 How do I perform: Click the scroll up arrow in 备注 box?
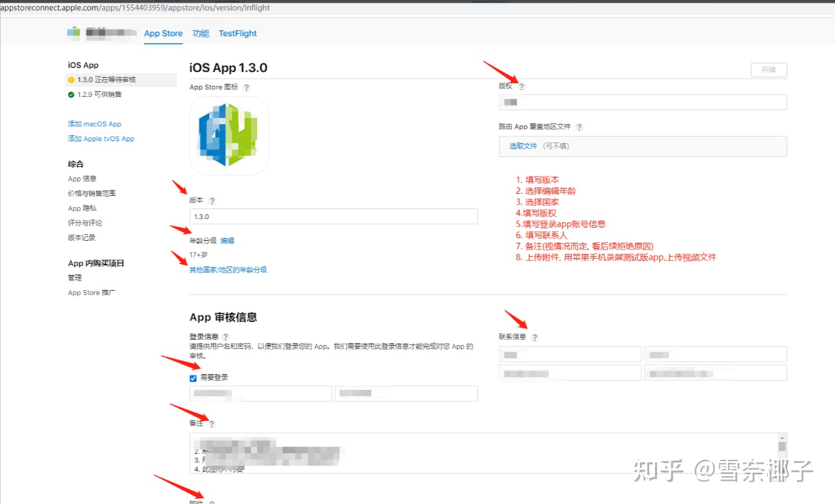[782, 437]
